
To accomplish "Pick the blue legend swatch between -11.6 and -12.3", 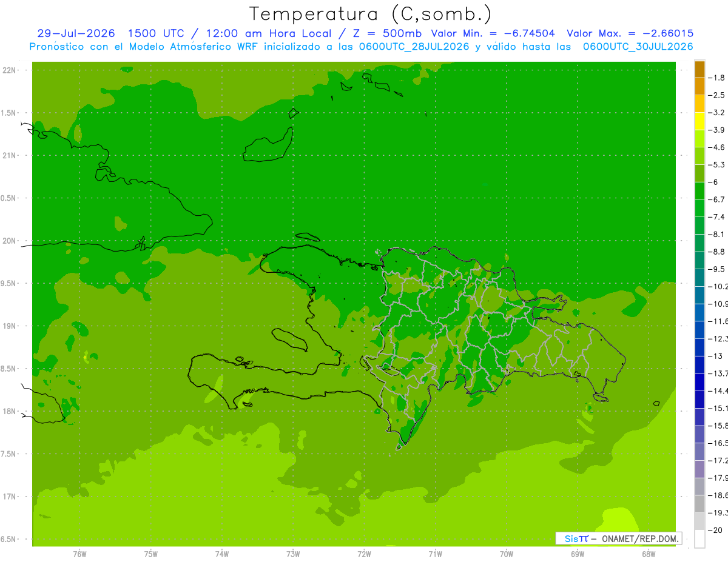I will coord(699,330).
